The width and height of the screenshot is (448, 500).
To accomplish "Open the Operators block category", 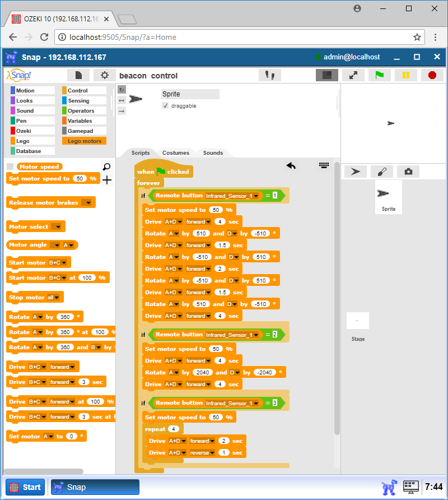I will (x=84, y=110).
